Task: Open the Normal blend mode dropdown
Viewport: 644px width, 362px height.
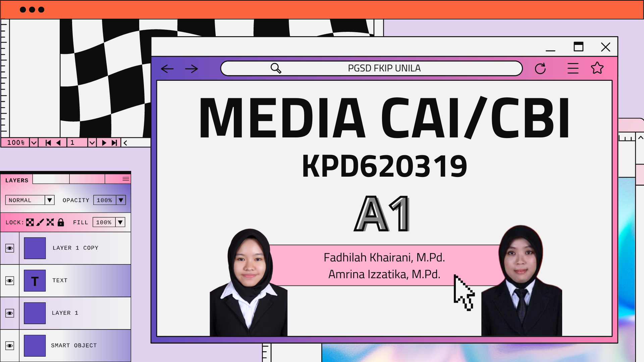Action: (50, 200)
